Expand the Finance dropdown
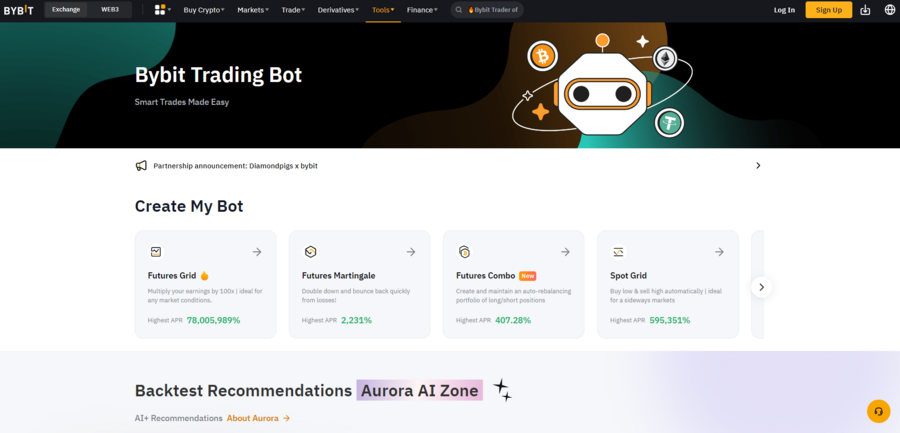The height and width of the screenshot is (433, 900). [422, 10]
